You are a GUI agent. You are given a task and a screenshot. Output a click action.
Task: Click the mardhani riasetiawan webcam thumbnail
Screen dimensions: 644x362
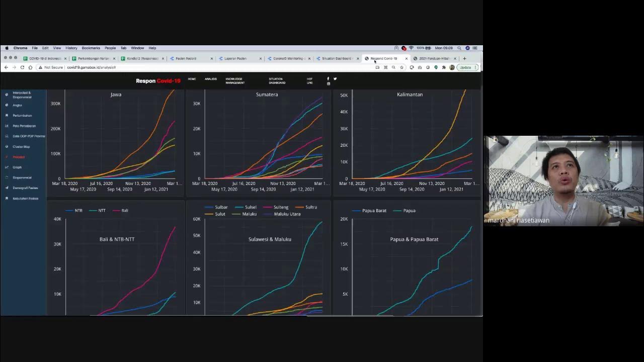pyautogui.click(x=563, y=180)
